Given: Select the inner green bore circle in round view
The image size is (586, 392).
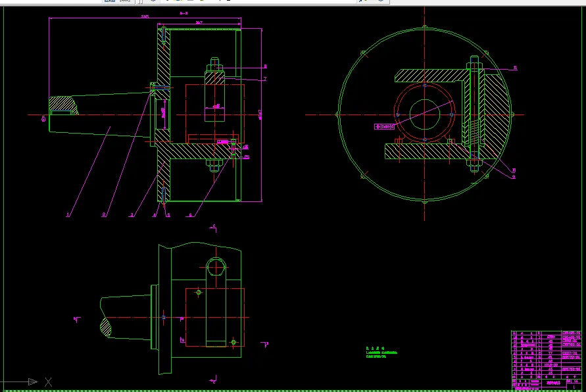Looking at the screenshot, I should point(425,114).
